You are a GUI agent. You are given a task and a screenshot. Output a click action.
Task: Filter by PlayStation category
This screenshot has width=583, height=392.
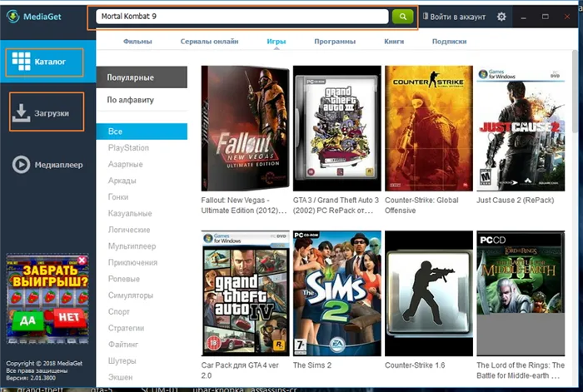[x=128, y=148]
